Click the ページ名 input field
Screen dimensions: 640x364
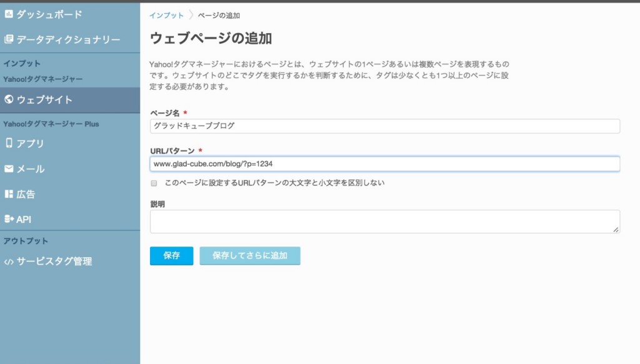coord(385,126)
